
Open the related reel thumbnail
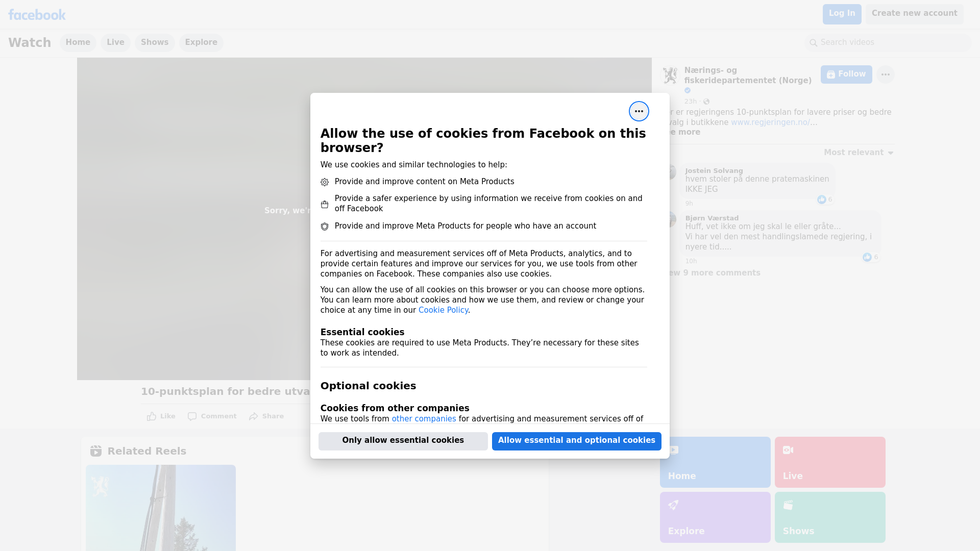tap(161, 508)
